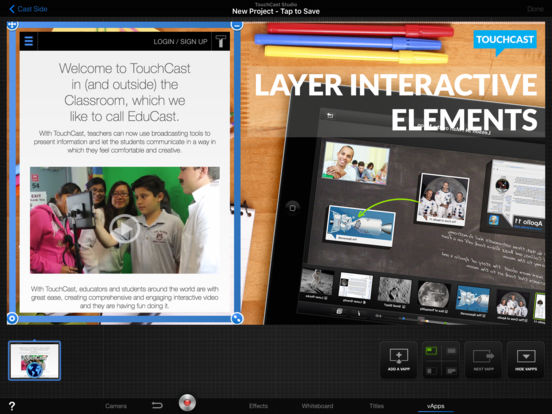Screen dimensions: 552x414
Task: Open the help question mark
Action: tap(12, 406)
